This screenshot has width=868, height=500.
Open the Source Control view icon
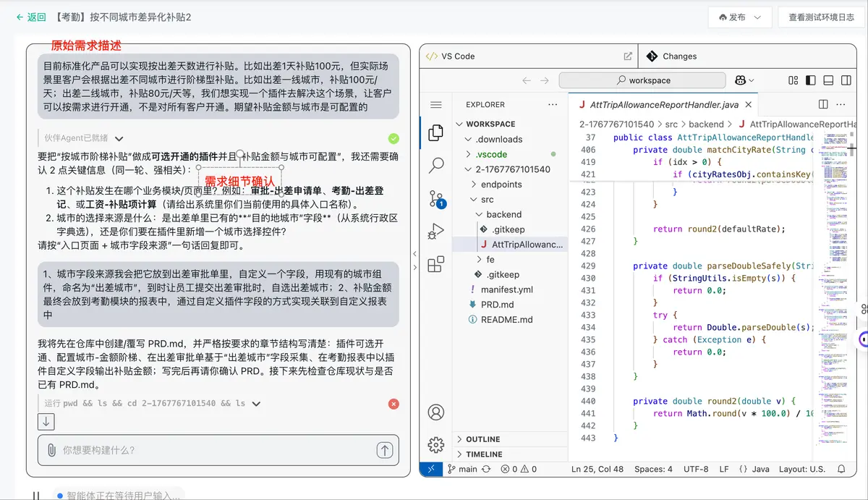[436, 199]
